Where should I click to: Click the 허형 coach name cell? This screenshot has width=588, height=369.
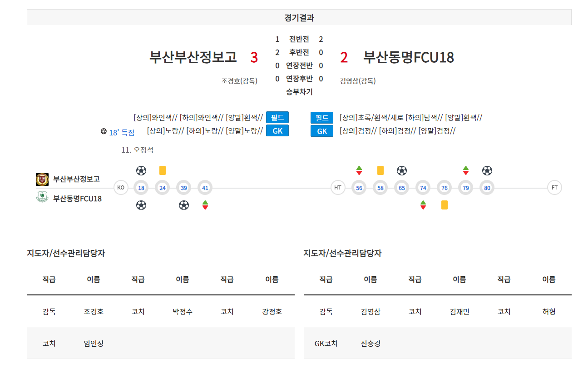[549, 311]
